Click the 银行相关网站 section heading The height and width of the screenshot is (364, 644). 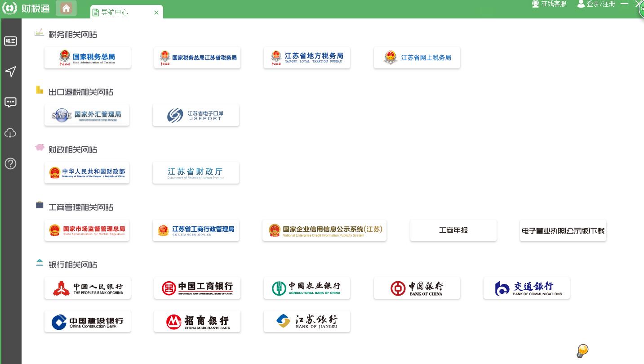click(73, 265)
